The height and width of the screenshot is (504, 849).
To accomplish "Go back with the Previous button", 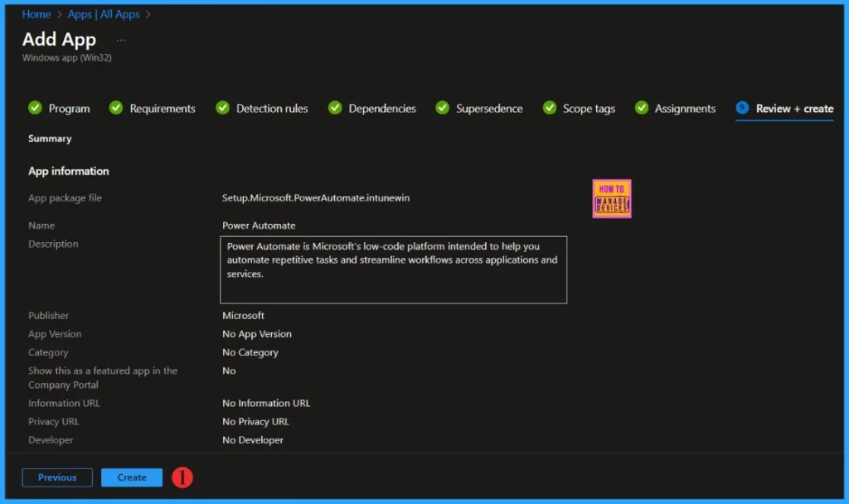I will coord(57,477).
